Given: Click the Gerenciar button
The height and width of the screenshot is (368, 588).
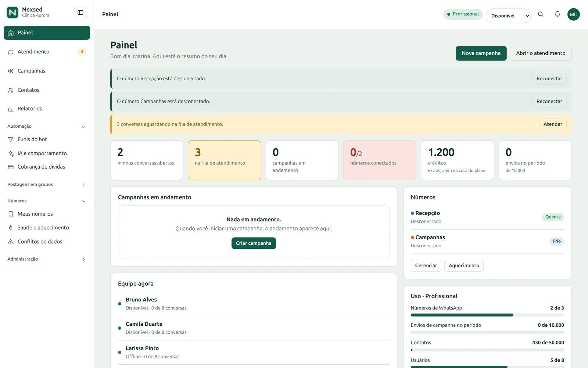Looking at the screenshot, I should tap(426, 266).
